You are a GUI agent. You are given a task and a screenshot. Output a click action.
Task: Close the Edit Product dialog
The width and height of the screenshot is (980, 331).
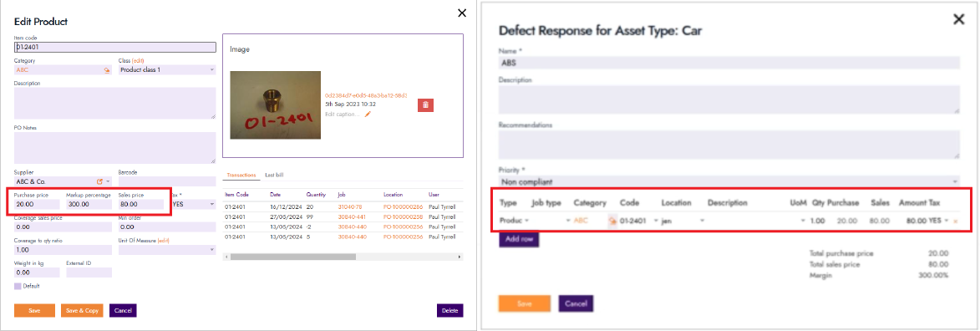pos(462,13)
